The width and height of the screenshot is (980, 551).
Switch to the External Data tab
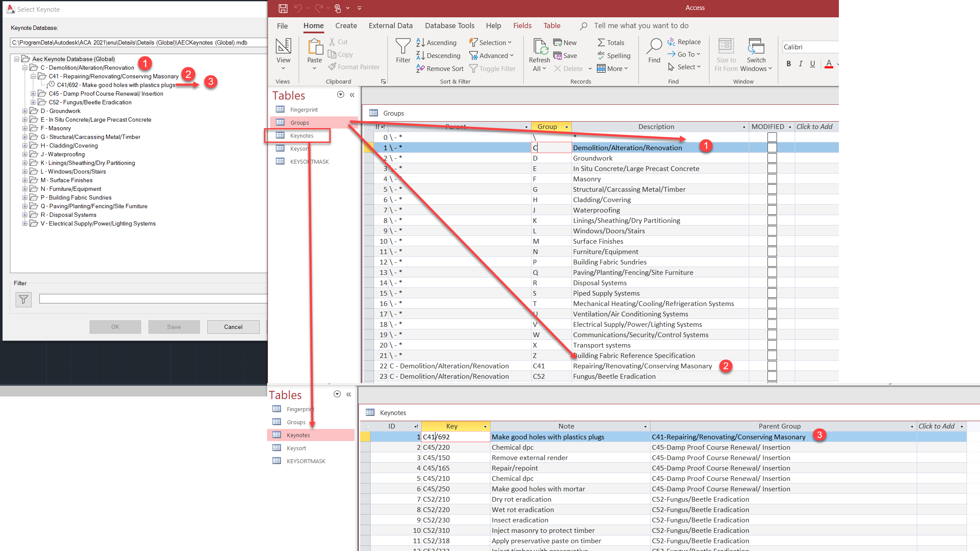click(390, 26)
